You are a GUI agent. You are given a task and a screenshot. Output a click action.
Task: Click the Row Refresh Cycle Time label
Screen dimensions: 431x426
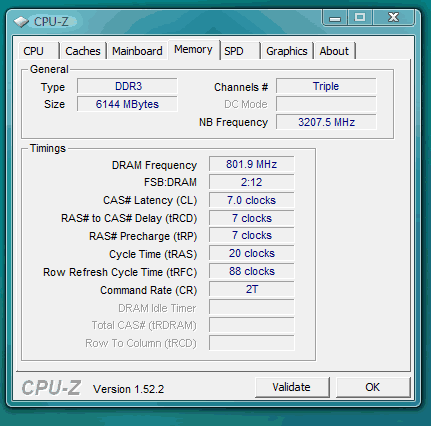click(120, 272)
